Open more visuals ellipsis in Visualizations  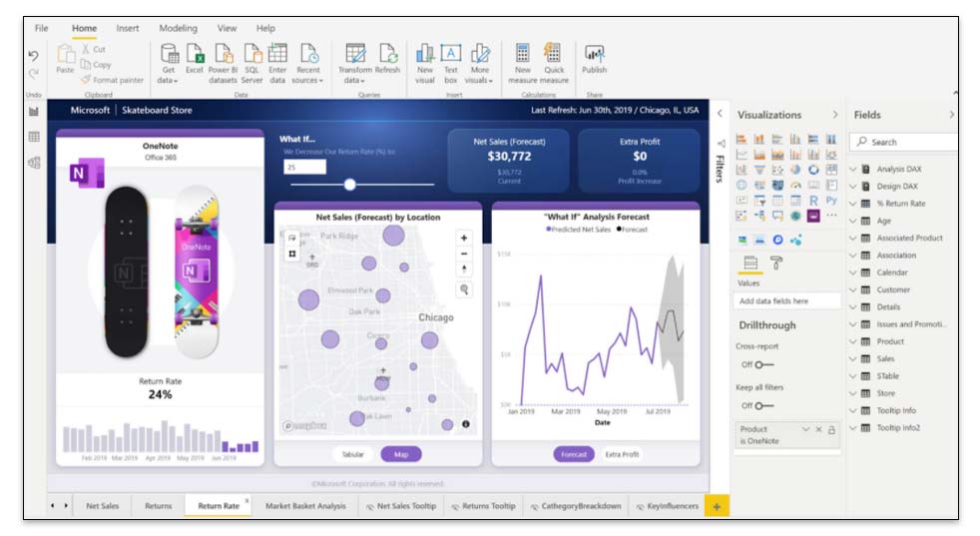click(x=831, y=216)
